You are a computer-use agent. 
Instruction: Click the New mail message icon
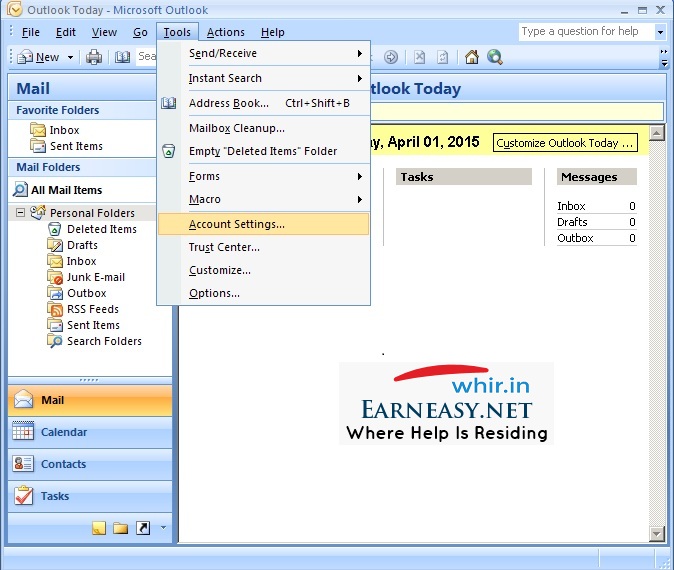click(25, 57)
